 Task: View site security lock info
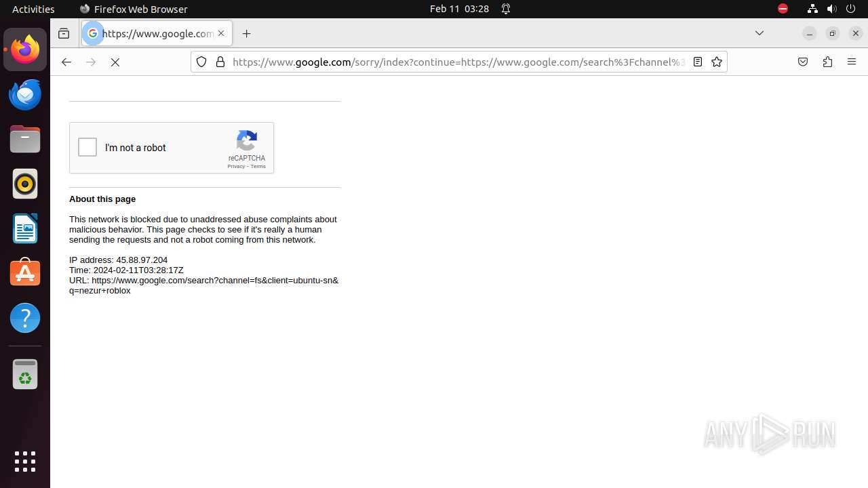point(220,62)
